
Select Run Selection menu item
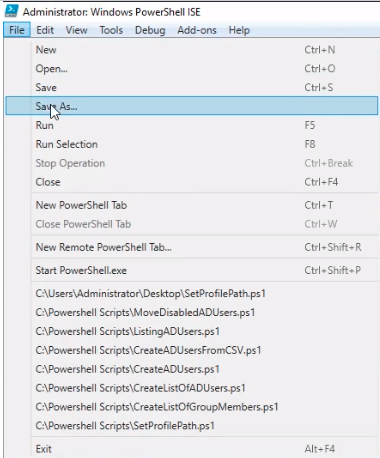click(x=192, y=144)
